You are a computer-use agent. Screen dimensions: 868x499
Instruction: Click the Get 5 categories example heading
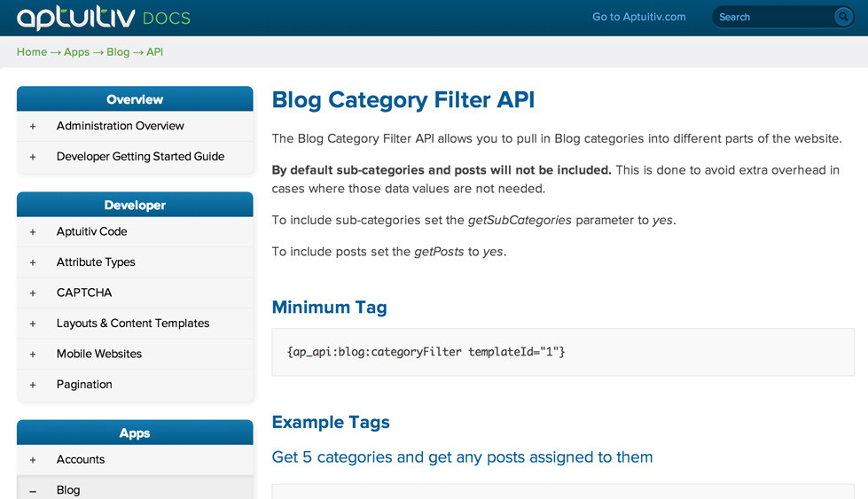tap(462, 457)
